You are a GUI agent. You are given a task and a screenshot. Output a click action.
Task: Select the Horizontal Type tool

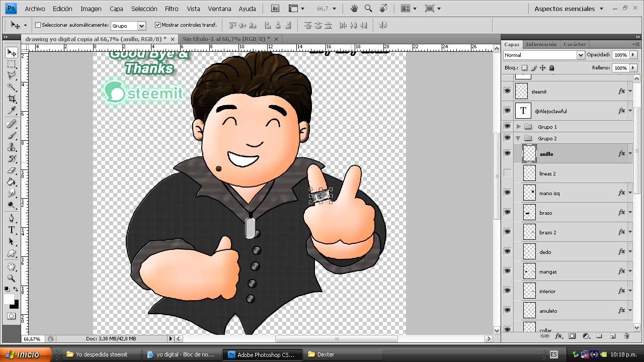click(x=12, y=230)
